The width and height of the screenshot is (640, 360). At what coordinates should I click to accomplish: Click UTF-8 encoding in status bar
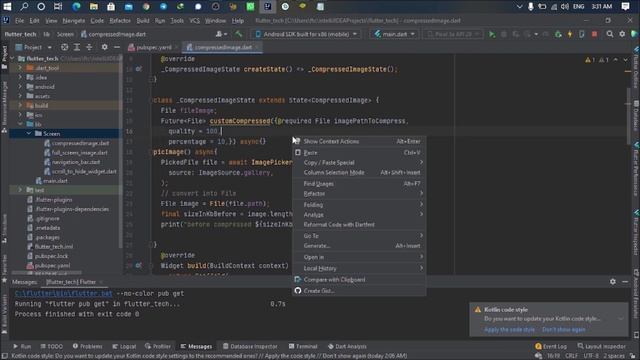click(x=591, y=356)
